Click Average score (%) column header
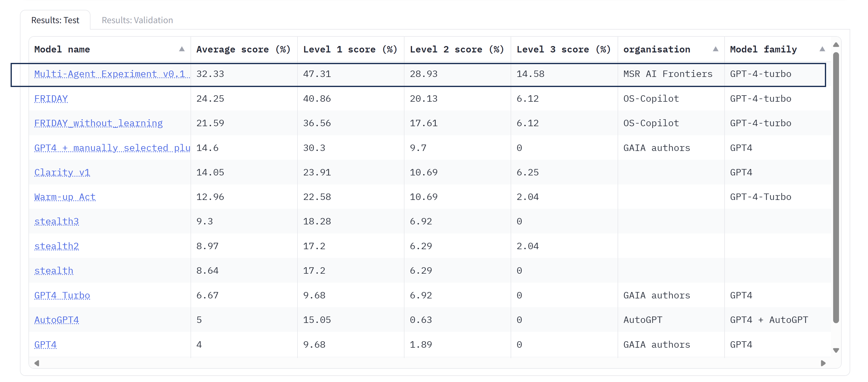 tap(243, 49)
